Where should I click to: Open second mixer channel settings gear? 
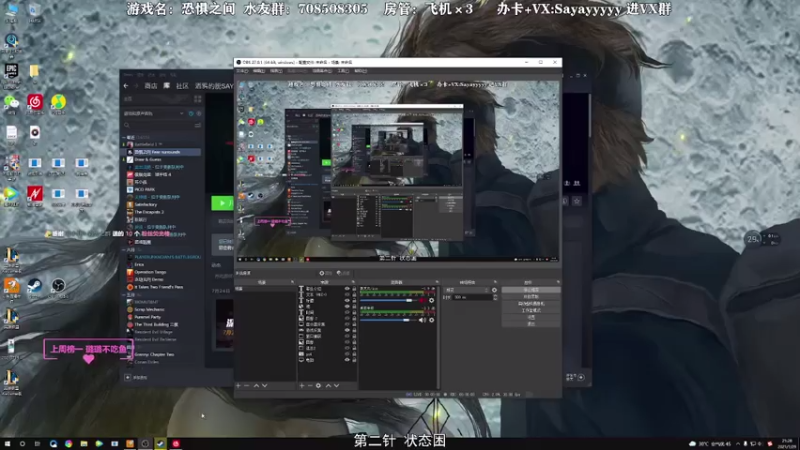(x=432, y=320)
